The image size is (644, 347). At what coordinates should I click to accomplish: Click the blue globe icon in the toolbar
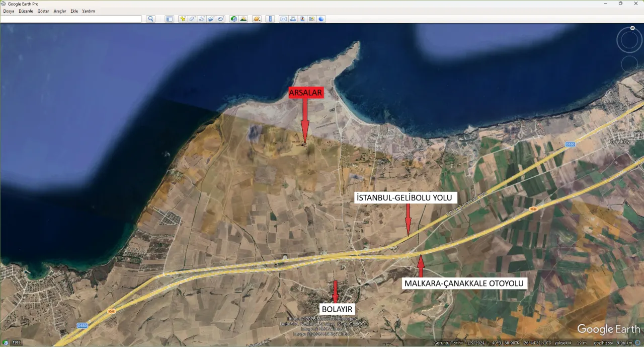click(x=321, y=19)
